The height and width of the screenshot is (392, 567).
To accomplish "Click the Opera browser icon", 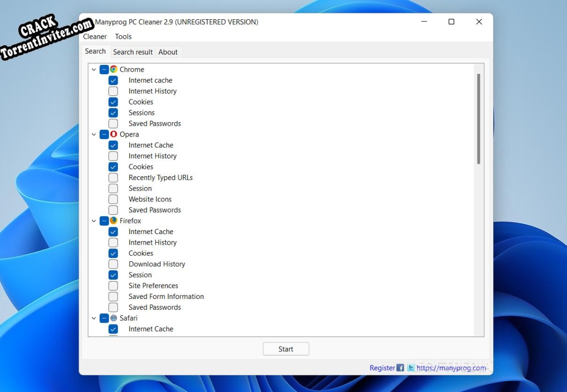I will 113,134.
